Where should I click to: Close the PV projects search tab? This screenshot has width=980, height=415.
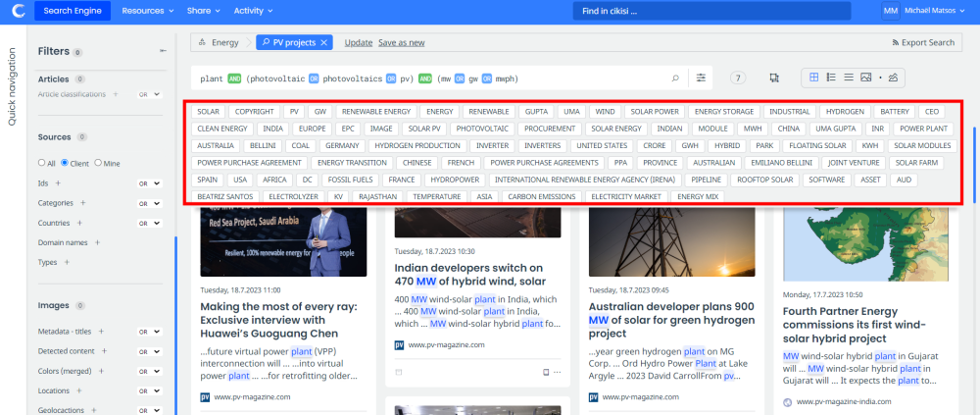(323, 42)
